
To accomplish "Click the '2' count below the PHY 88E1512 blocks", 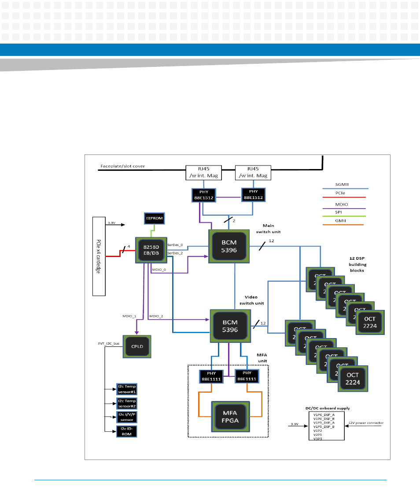I will tap(234, 221).
